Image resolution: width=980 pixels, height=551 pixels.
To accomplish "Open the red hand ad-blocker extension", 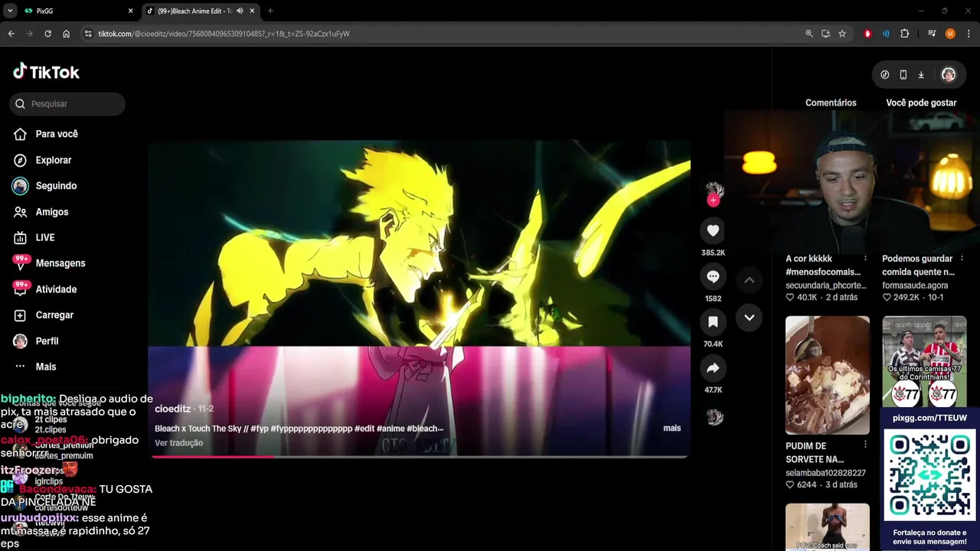I will pyautogui.click(x=867, y=34).
